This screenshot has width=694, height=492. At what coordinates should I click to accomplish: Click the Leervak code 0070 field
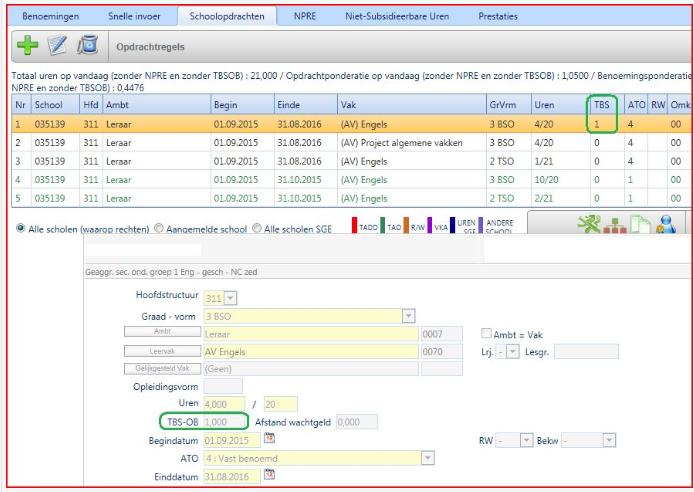point(441,352)
